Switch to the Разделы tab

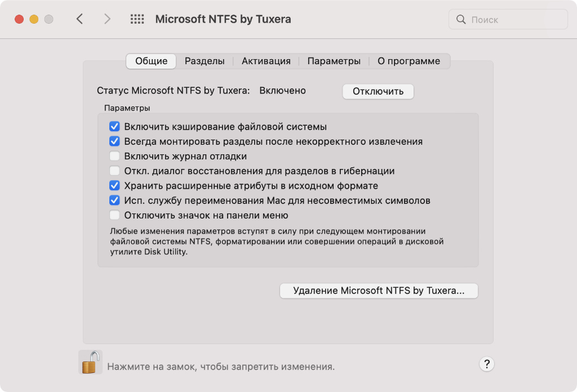pyautogui.click(x=205, y=61)
